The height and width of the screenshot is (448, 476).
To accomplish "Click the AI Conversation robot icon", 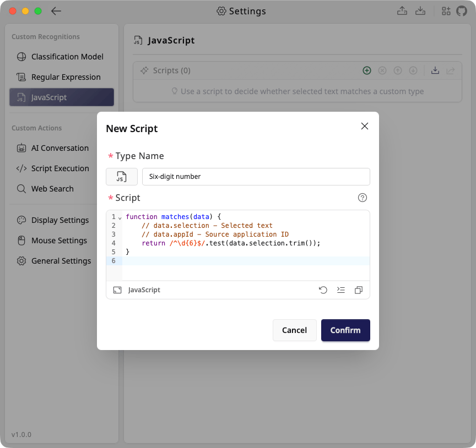I will coord(21,148).
